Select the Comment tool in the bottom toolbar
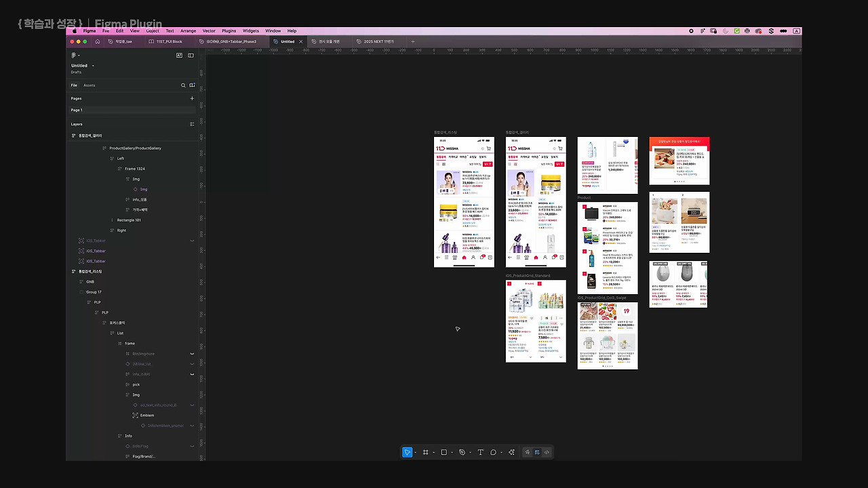This screenshot has width=868, height=488. [493, 452]
